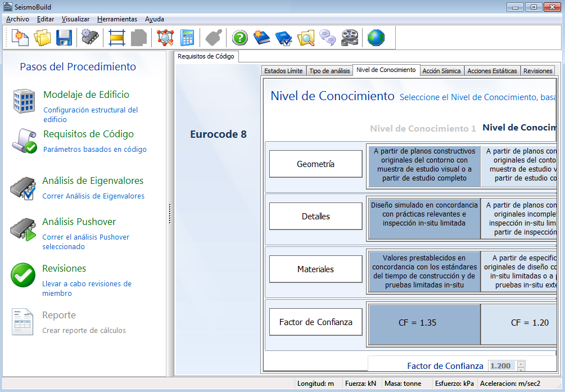The image size is (565, 392).
Task: Open the Visualizar menu
Action: [x=75, y=19]
